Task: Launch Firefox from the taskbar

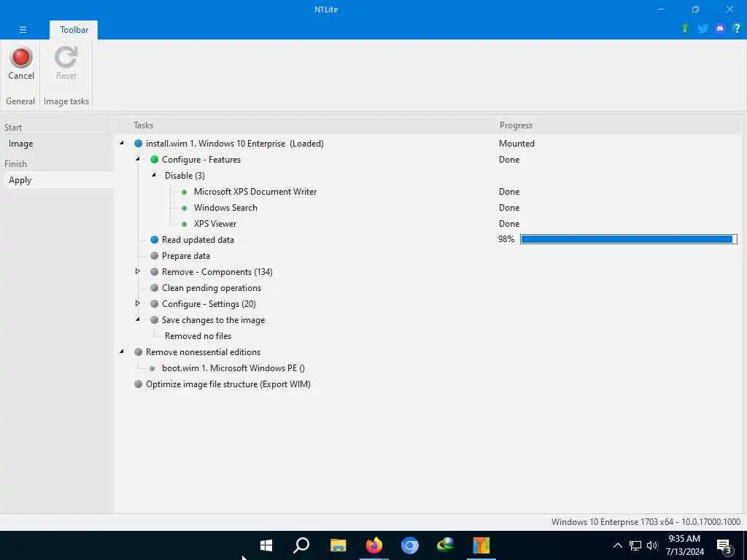Action: (374, 545)
